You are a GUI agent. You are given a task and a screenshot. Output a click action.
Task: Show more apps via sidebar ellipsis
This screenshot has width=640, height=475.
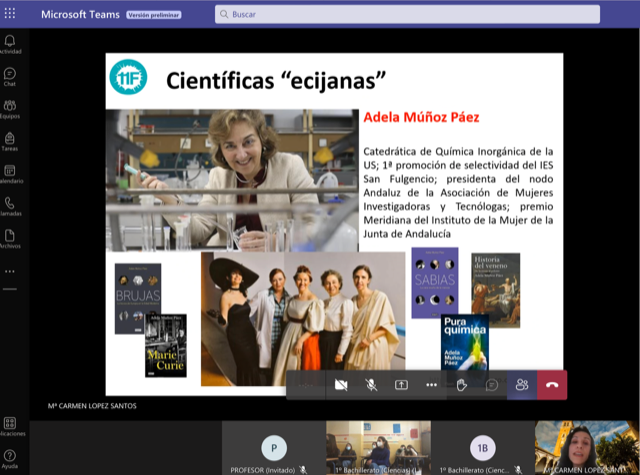tap(10, 271)
